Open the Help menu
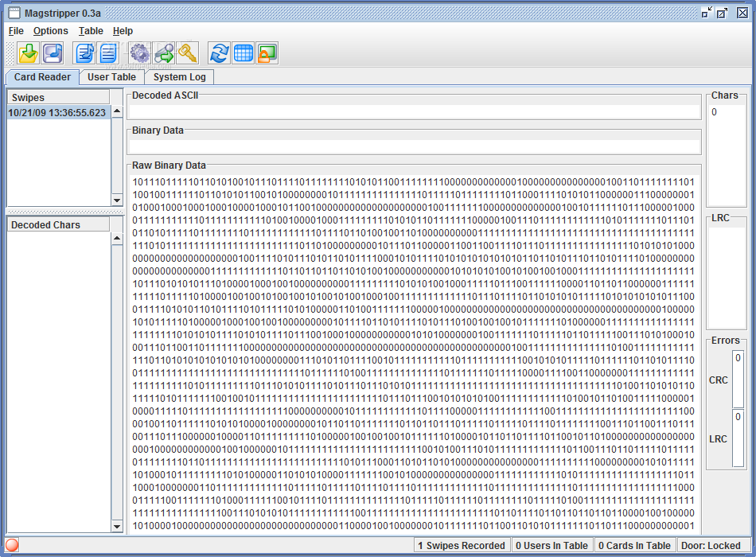The height and width of the screenshot is (557, 756). [123, 31]
